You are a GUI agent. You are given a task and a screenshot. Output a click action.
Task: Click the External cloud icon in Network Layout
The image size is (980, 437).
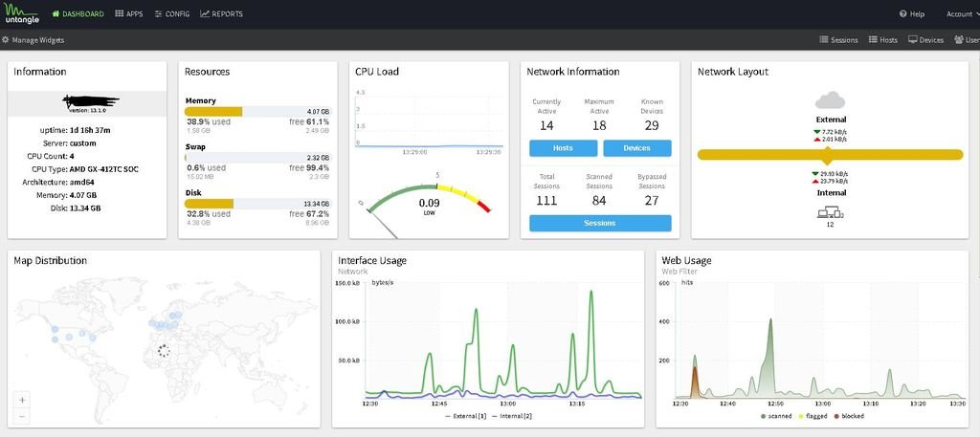829,100
